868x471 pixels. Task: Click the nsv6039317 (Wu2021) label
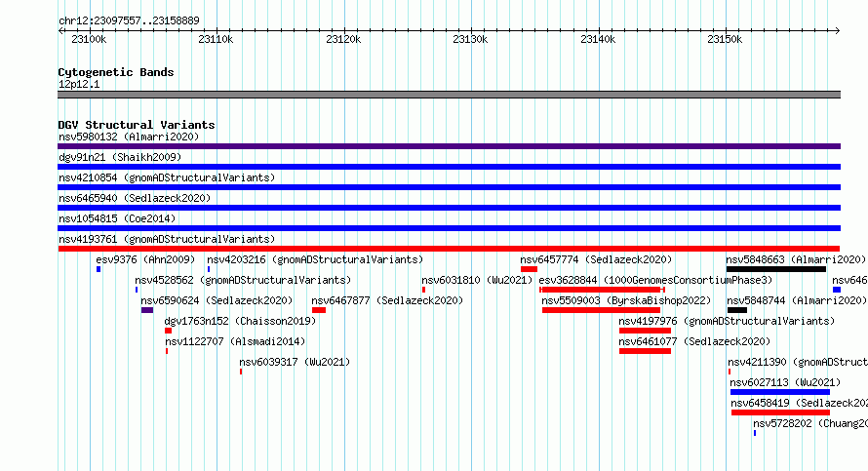pos(296,362)
